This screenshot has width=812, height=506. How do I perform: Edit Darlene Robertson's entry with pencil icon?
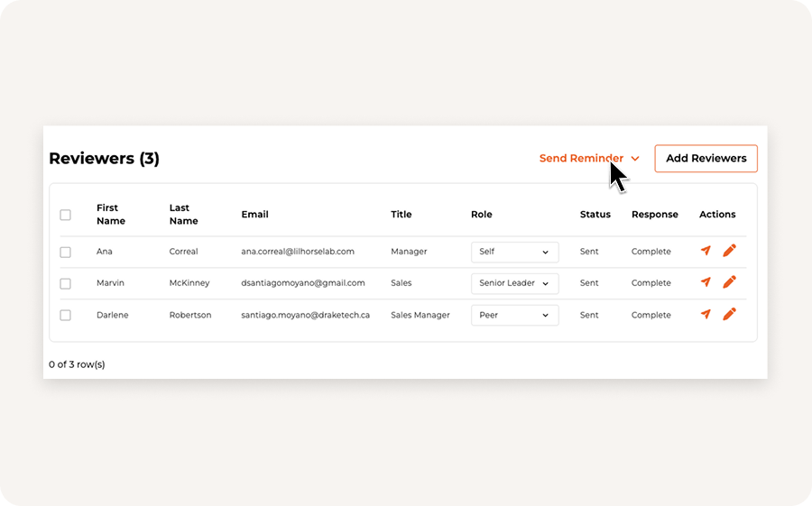click(729, 315)
